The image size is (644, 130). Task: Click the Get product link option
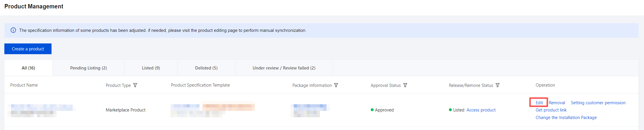[551, 110]
